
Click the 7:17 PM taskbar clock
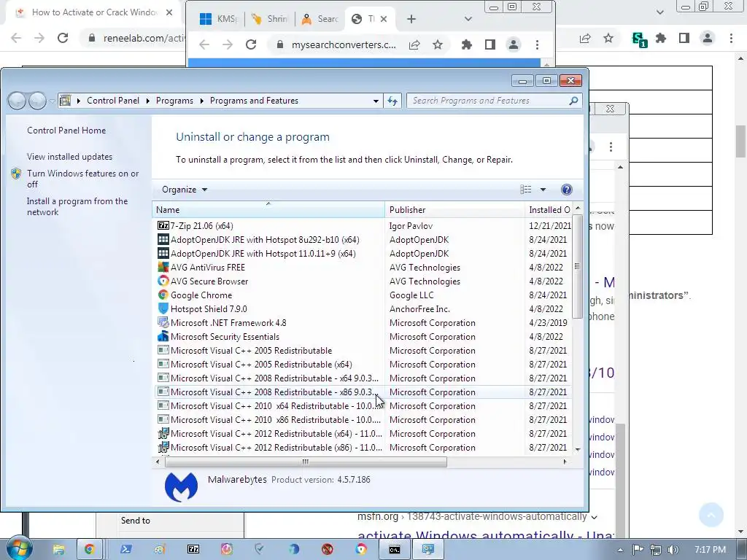point(710,550)
